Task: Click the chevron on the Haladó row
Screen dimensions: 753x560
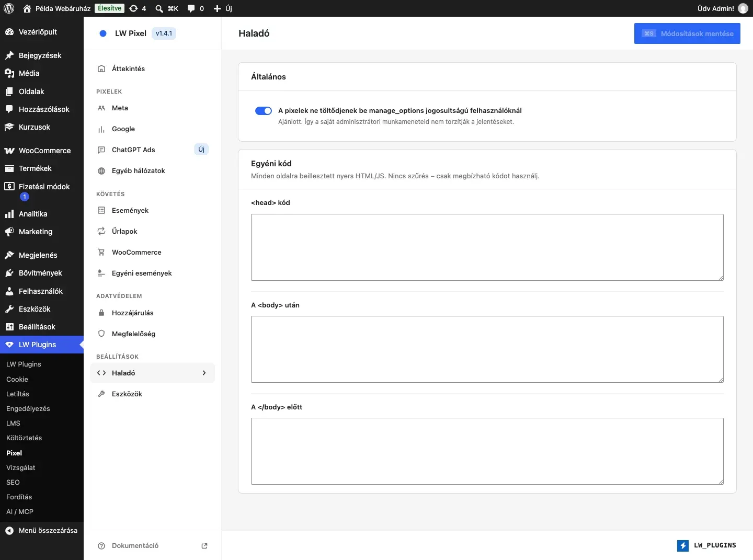Action: tap(204, 373)
